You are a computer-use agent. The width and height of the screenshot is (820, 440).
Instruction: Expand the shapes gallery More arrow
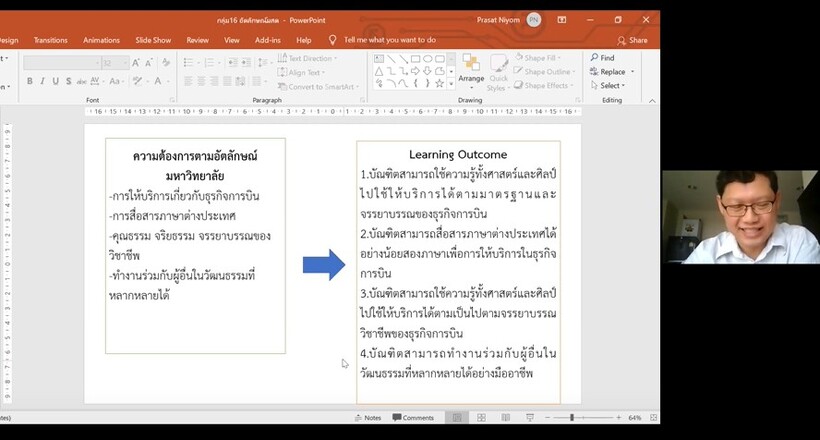pos(451,84)
